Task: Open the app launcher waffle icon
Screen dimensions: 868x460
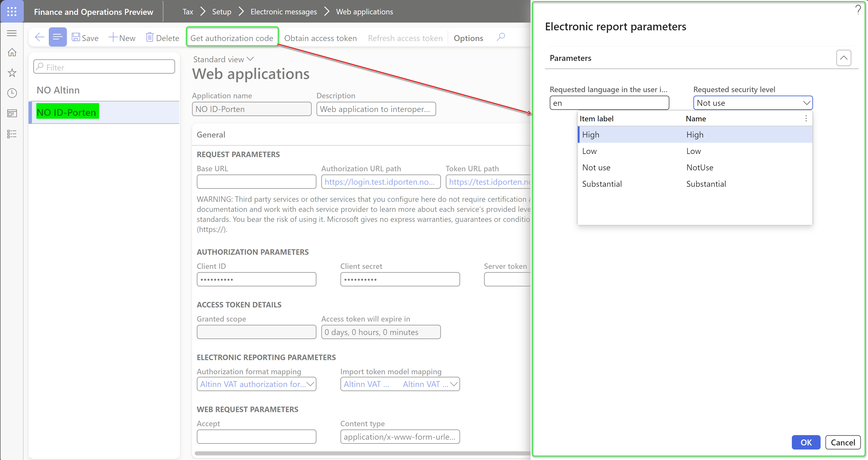Action: click(x=12, y=11)
